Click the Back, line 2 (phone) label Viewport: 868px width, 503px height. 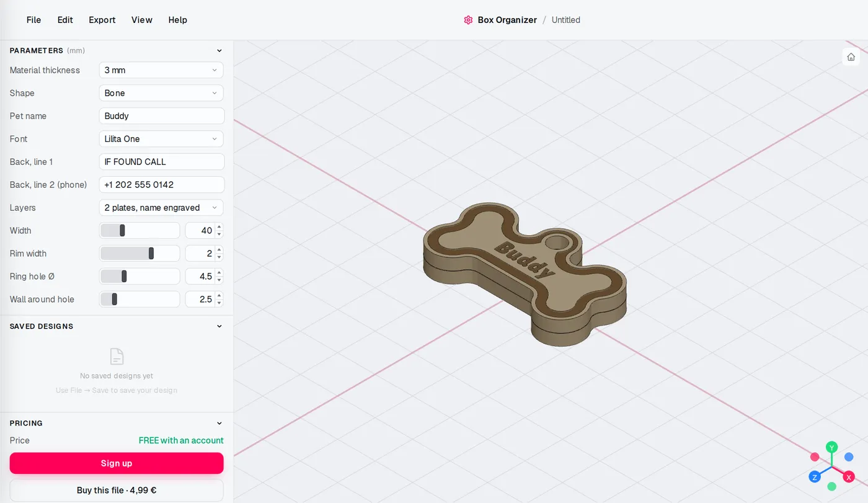pos(48,185)
